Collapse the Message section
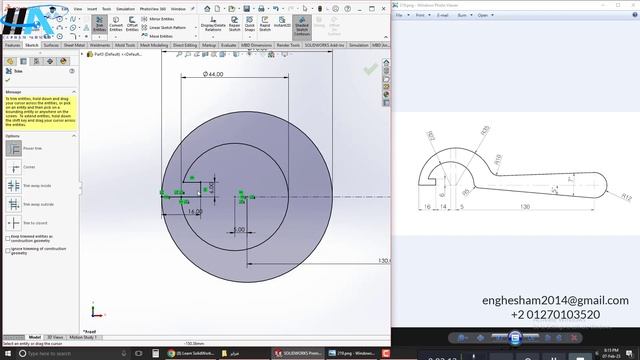 point(74,92)
